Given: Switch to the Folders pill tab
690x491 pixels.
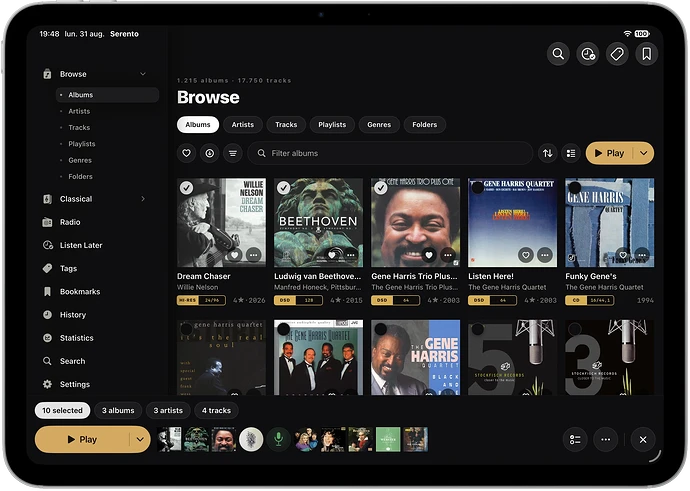Looking at the screenshot, I should 425,125.
